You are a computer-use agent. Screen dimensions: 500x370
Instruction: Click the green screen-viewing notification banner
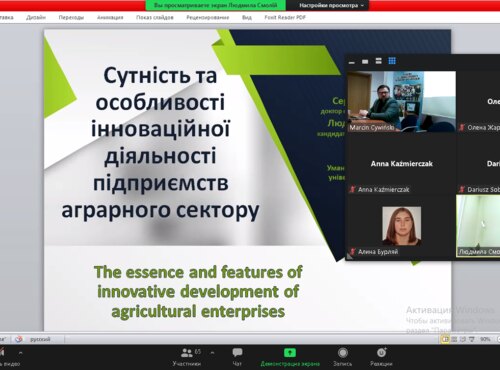coord(215,5)
